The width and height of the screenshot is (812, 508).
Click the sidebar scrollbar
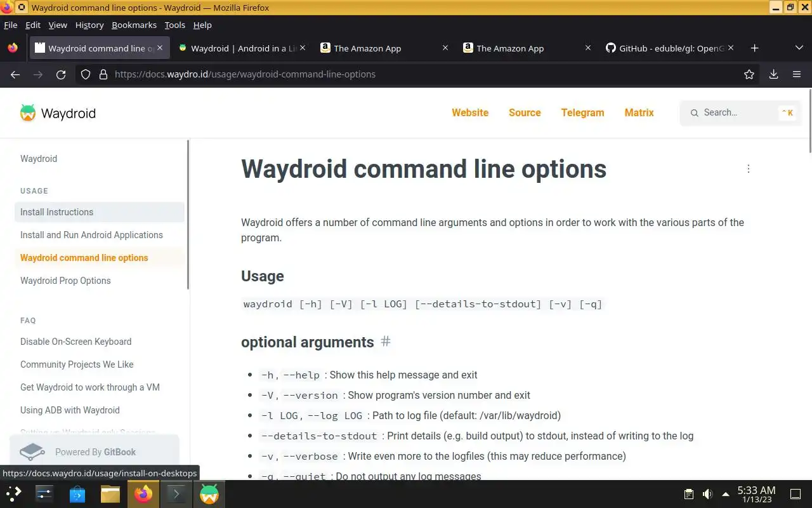point(188,215)
